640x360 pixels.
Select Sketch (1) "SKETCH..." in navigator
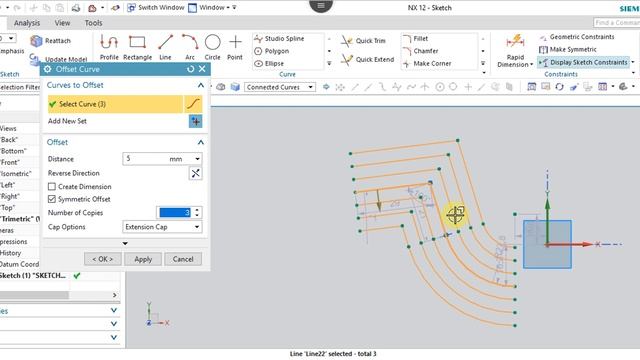click(33, 276)
